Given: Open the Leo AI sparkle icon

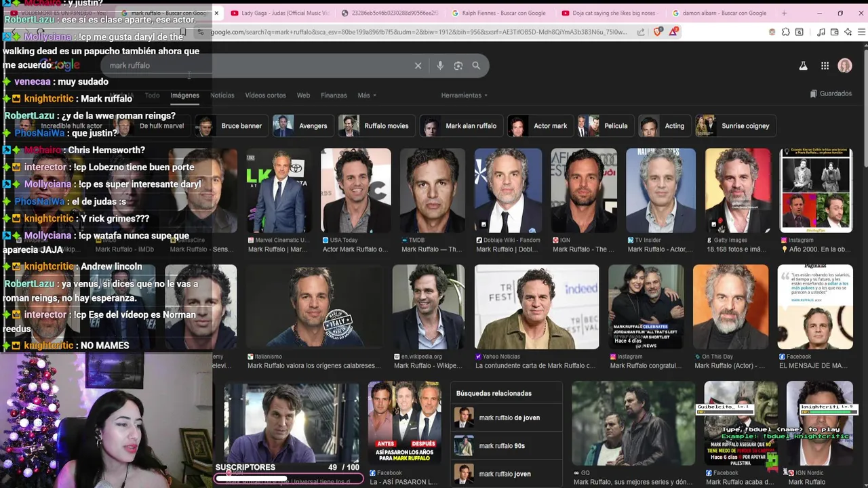Looking at the screenshot, I should (848, 32).
